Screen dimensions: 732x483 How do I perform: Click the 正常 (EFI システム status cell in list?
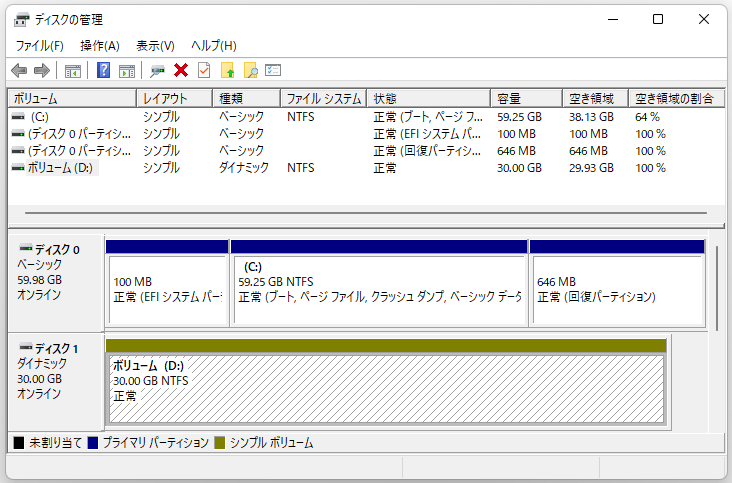click(x=427, y=134)
